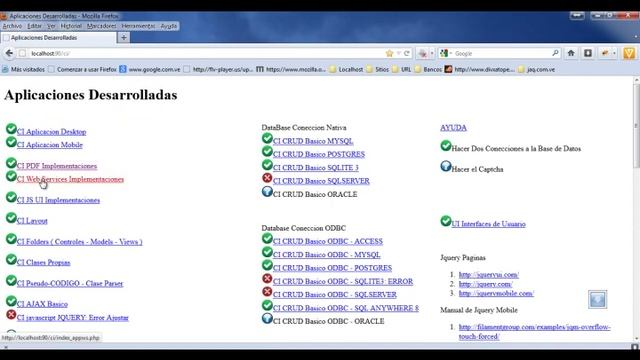Screen dimensions: 640x360
Task: Open the CI javascript JQUERY Error Ajustar link
Action: click(73, 318)
